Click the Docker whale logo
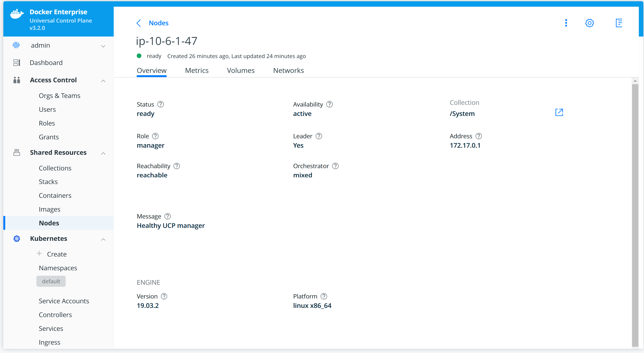Viewport: 644px width, 353px height. (x=17, y=14)
